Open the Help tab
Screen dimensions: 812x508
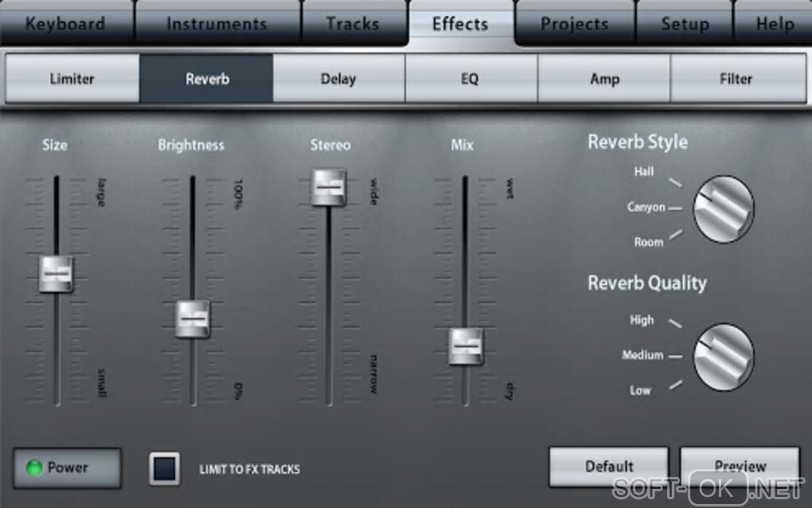pyautogui.click(x=775, y=24)
